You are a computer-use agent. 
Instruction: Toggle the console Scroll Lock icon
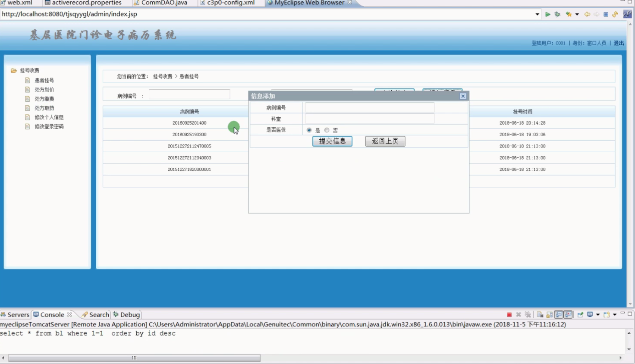(549, 315)
